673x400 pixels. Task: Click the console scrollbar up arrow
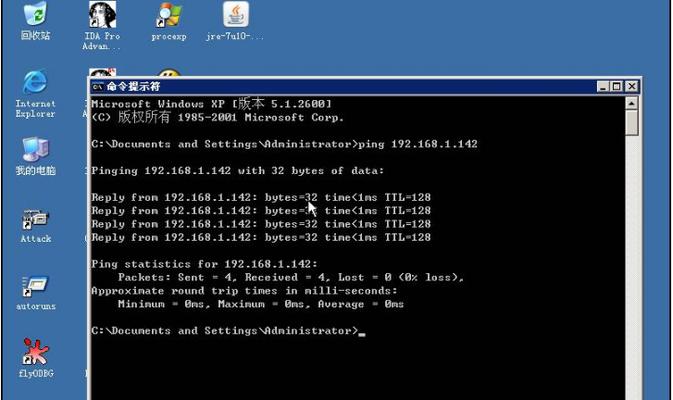(x=631, y=102)
